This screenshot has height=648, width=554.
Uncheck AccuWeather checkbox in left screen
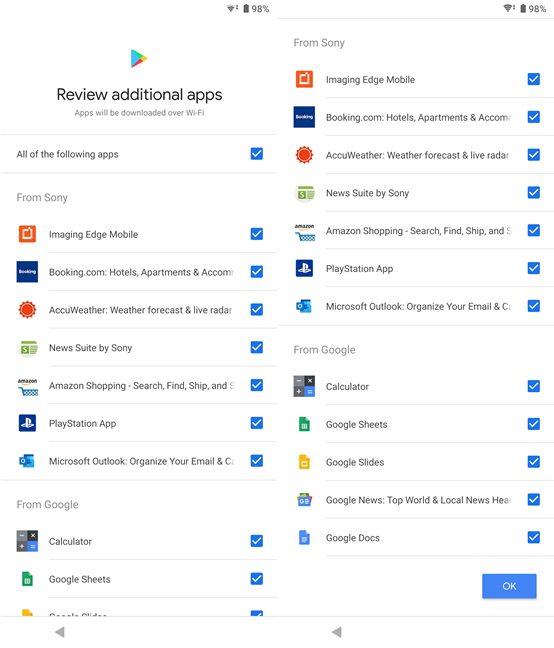point(257,310)
